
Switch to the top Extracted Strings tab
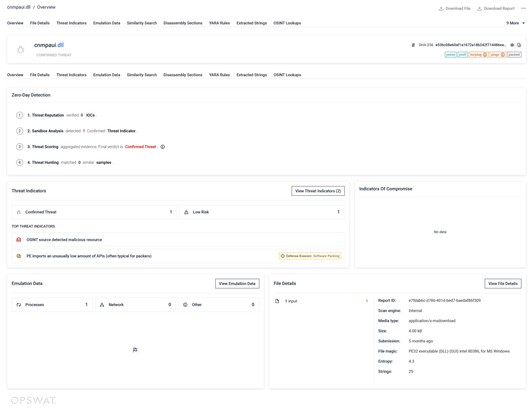point(251,23)
